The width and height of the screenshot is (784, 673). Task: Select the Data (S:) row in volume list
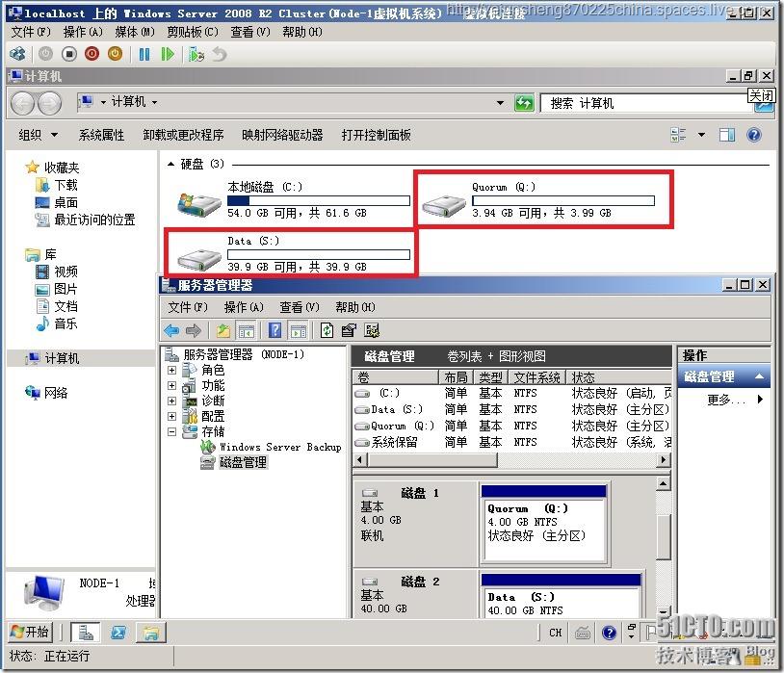512,409
